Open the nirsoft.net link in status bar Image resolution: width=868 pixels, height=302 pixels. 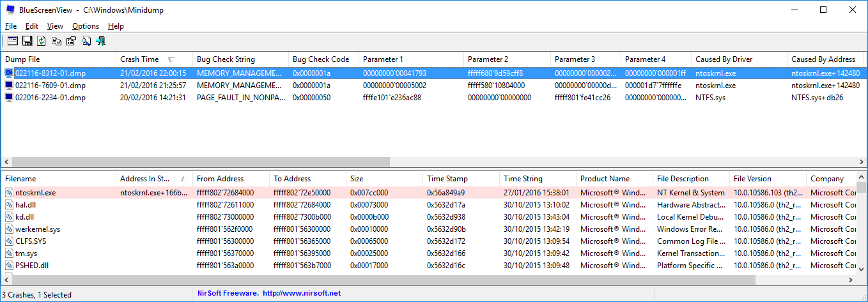click(301, 294)
